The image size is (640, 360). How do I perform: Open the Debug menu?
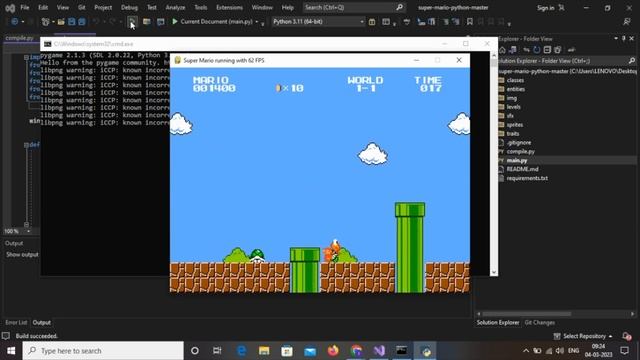click(x=129, y=7)
